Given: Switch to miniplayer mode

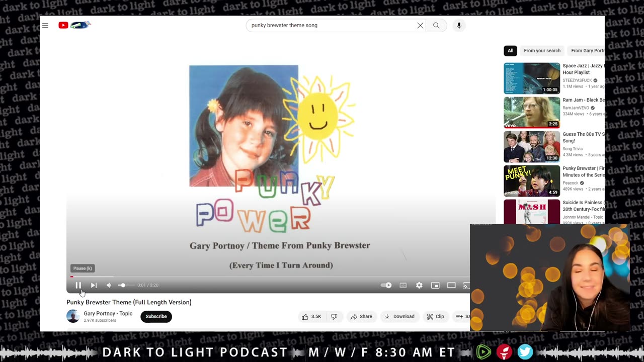Looking at the screenshot, I should point(435,285).
